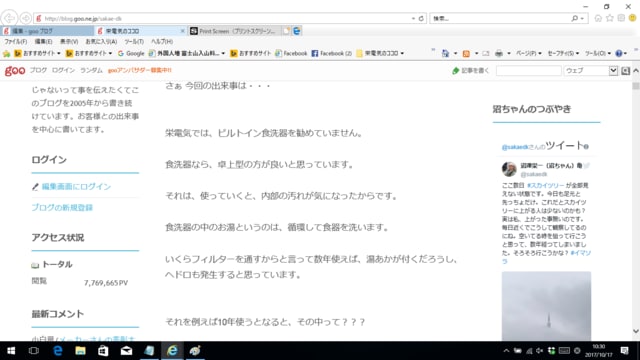The image size is (640, 360).
Task: Click the 編集画面にログイン link
Action: point(76,187)
